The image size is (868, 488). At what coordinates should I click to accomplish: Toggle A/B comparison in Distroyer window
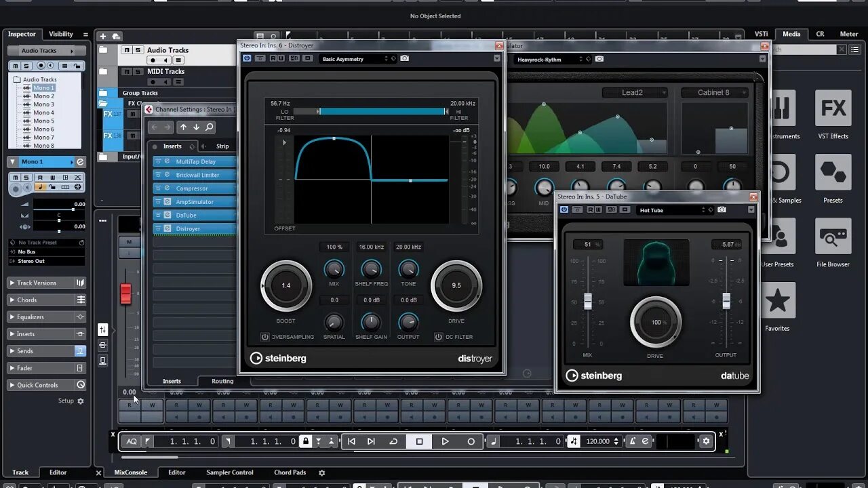point(294,58)
